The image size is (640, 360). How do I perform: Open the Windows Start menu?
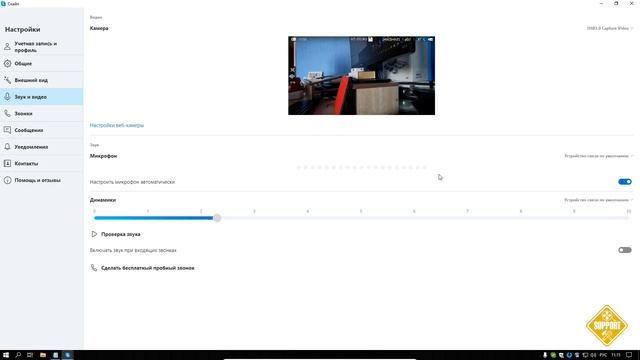pos(6,355)
